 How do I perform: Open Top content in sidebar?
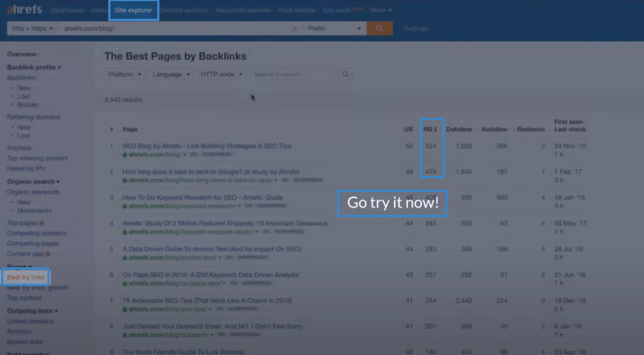pos(24,298)
